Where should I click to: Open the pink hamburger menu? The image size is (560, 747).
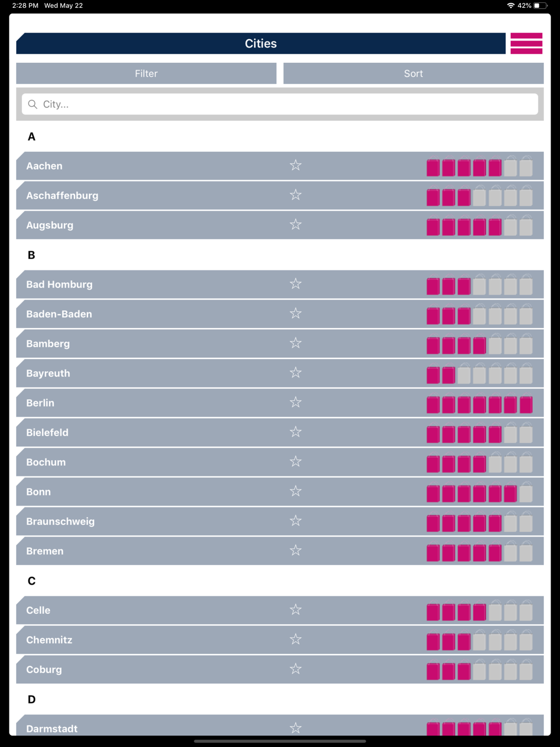[526, 44]
